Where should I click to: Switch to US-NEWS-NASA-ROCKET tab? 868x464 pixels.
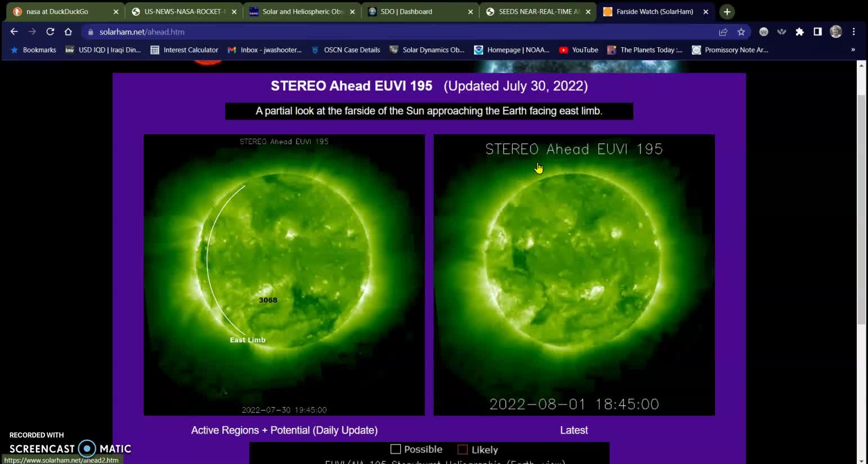tap(185, 12)
